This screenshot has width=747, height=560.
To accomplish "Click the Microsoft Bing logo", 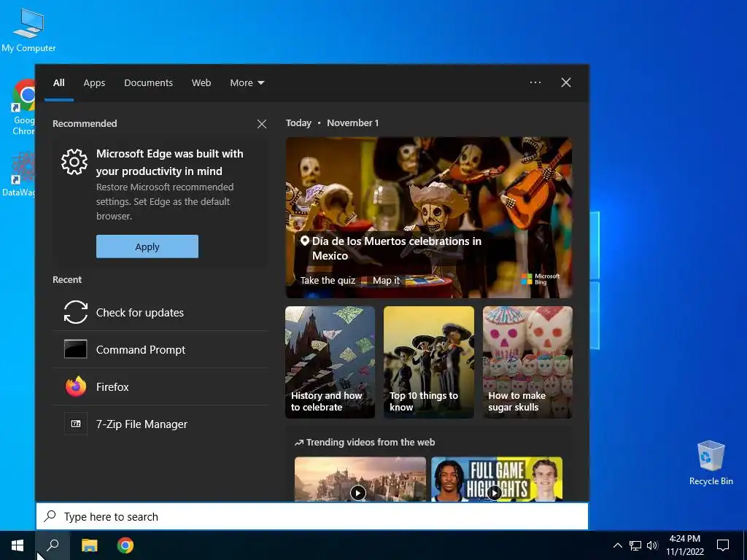I will [x=541, y=279].
